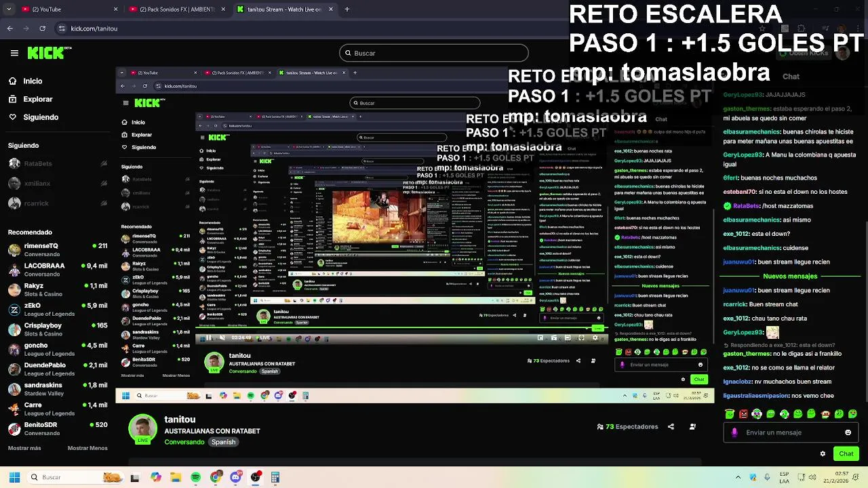Click the Task View icon on the main taskbar

tap(135, 477)
